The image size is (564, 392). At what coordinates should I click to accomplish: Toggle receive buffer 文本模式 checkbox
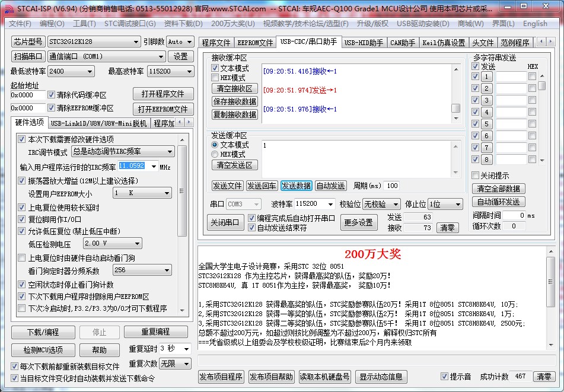coord(215,68)
